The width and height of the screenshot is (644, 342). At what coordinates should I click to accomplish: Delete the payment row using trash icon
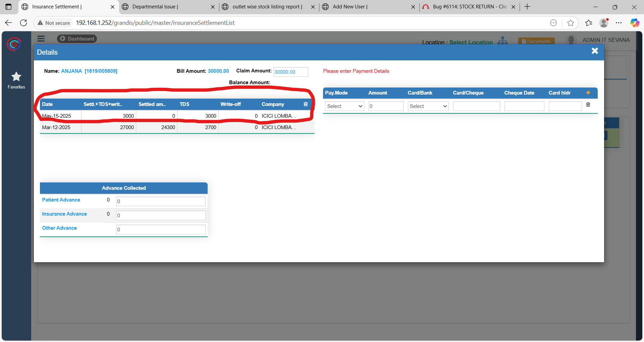tap(588, 105)
